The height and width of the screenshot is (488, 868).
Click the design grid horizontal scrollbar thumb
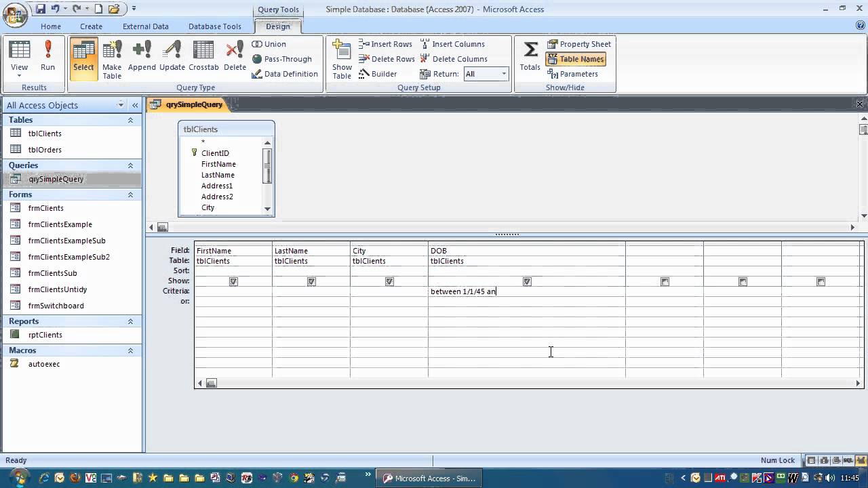pos(211,384)
